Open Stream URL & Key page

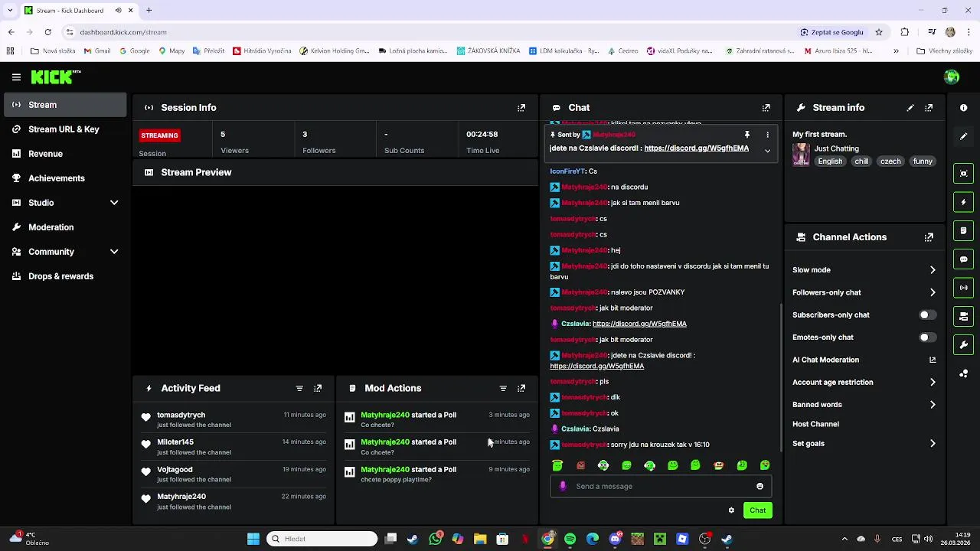coord(65,129)
